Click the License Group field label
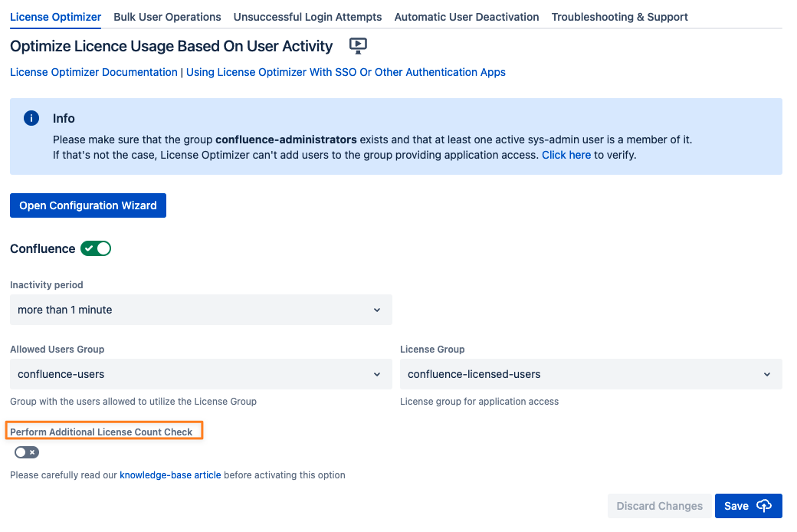The image size is (797, 532). pos(432,350)
